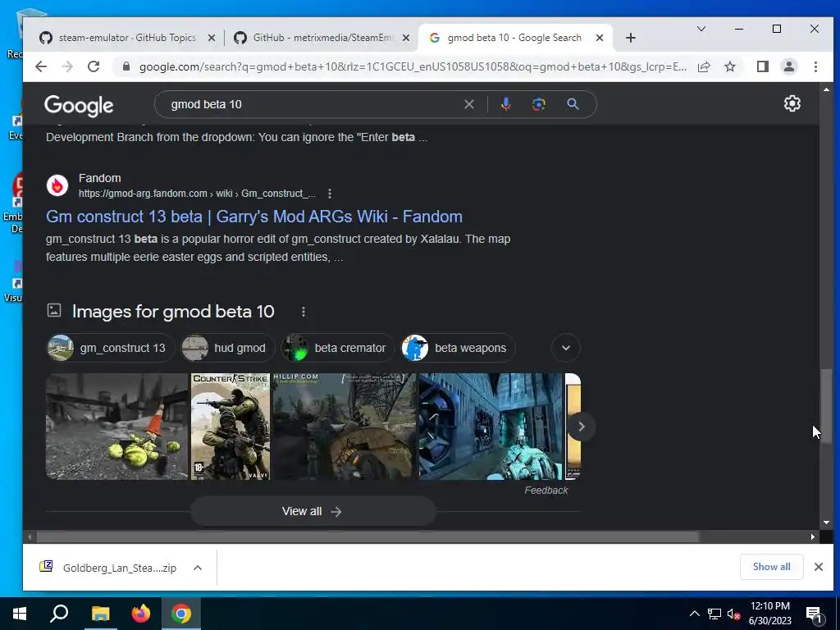Open Chrome side panel

[762, 66]
